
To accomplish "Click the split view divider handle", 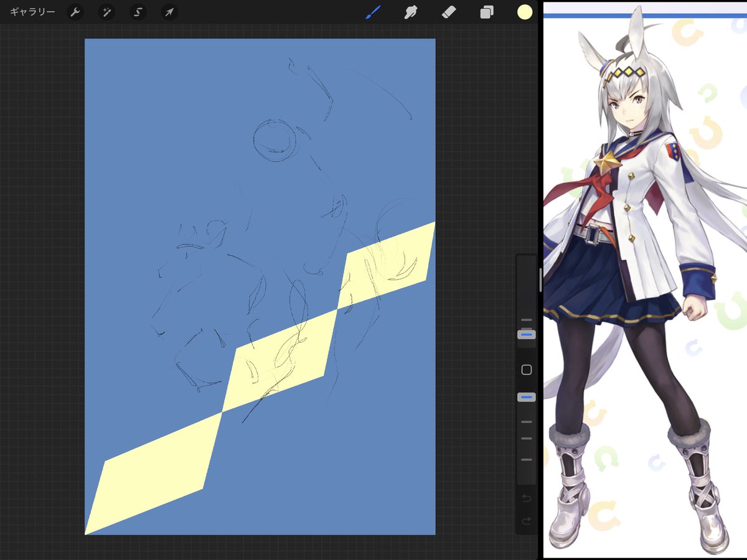I will point(540,280).
